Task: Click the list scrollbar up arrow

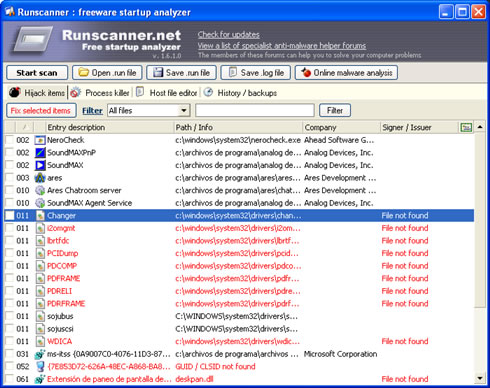Action: pos(480,127)
